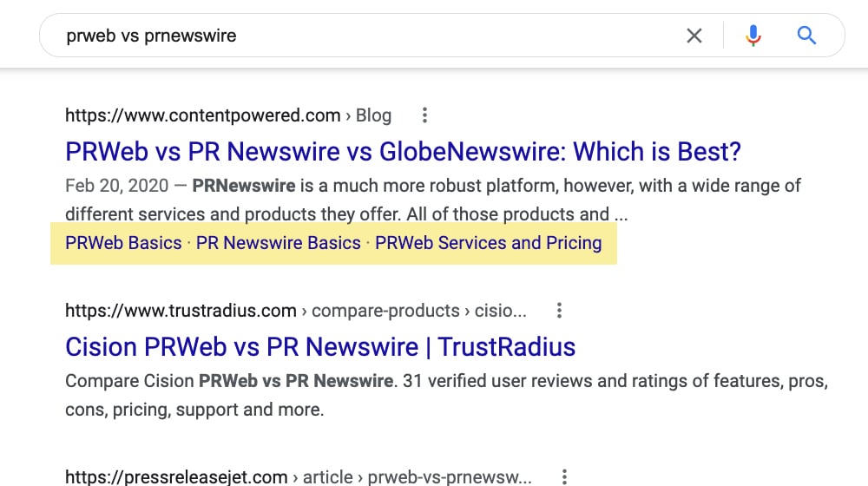Screen dimensions: 868x486
Task: Click the contentpowered.com Blog URL breadcrumb
Action: (x=228, y=115)
